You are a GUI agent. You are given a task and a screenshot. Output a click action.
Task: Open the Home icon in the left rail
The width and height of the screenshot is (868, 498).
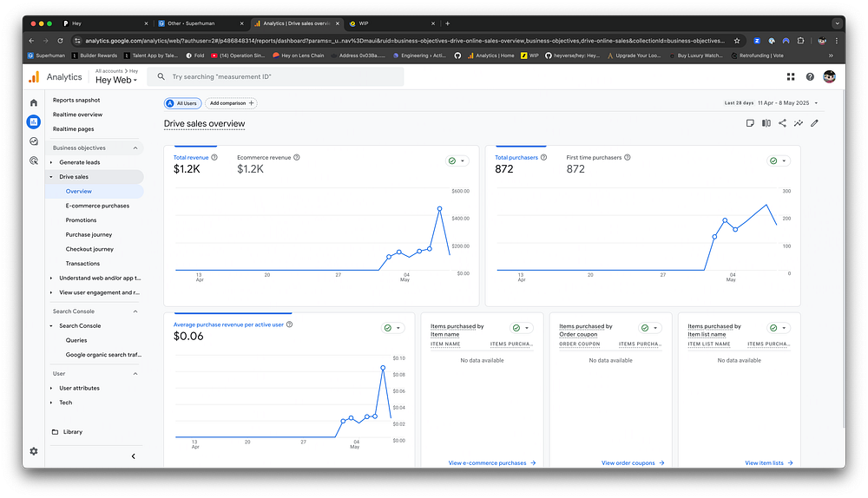34,103
